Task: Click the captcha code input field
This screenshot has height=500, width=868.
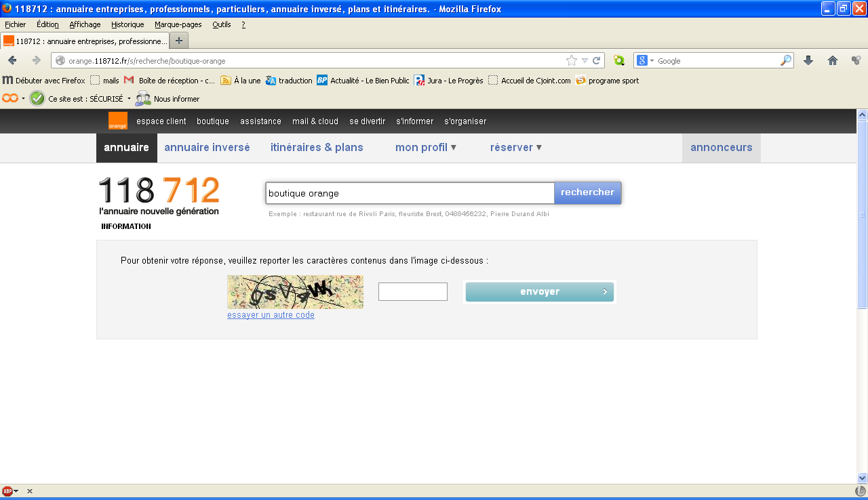Action: 413,291
